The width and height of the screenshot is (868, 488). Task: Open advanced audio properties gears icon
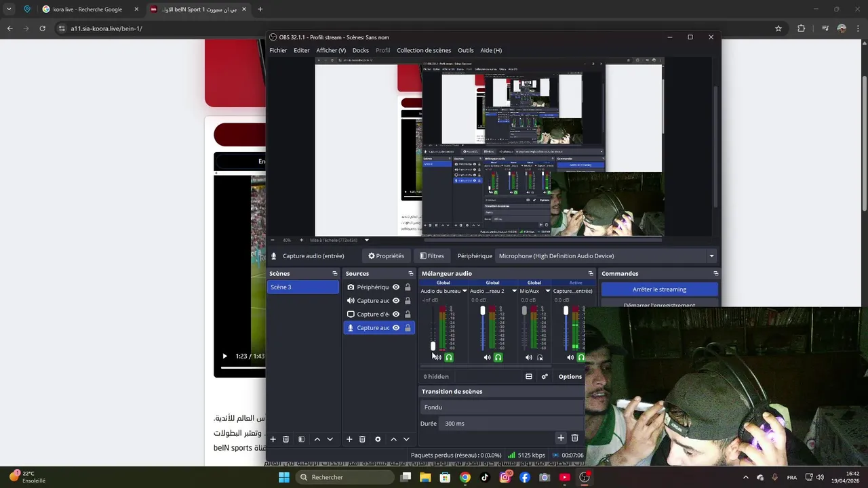[x=545, y=377]
